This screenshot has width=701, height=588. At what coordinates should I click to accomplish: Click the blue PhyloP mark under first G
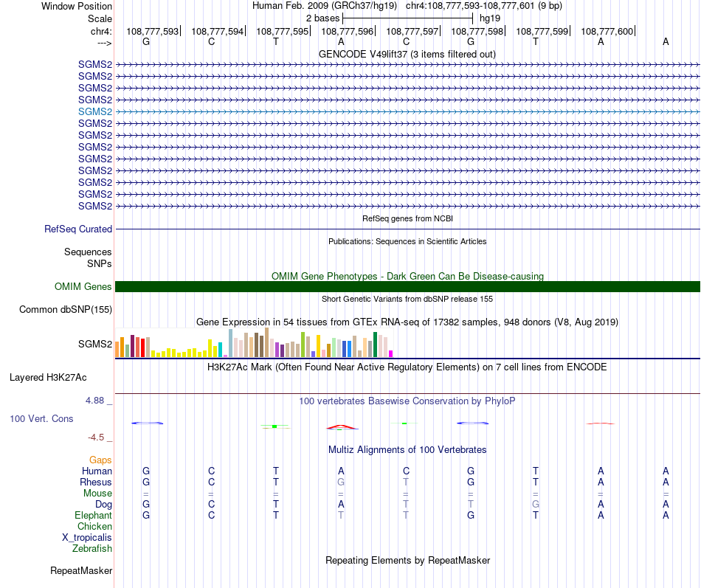click(147, 423)
